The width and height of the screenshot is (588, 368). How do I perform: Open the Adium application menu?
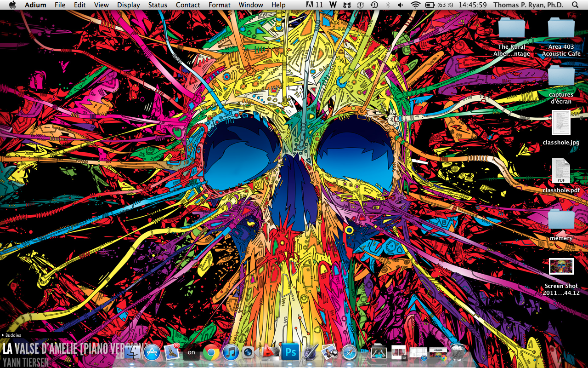[x=34, y=5]
